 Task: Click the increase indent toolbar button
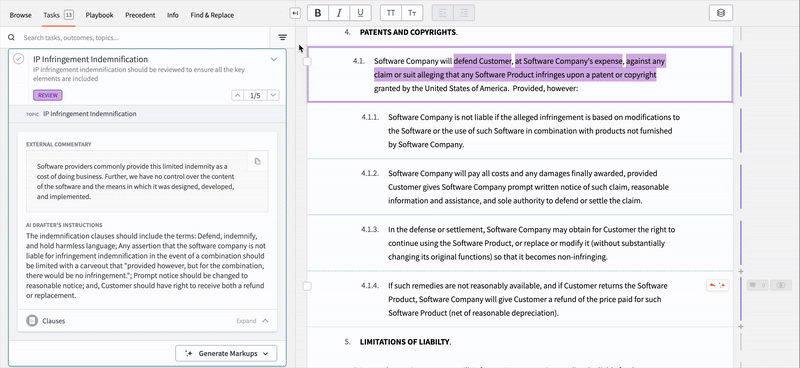pos(464,13)
